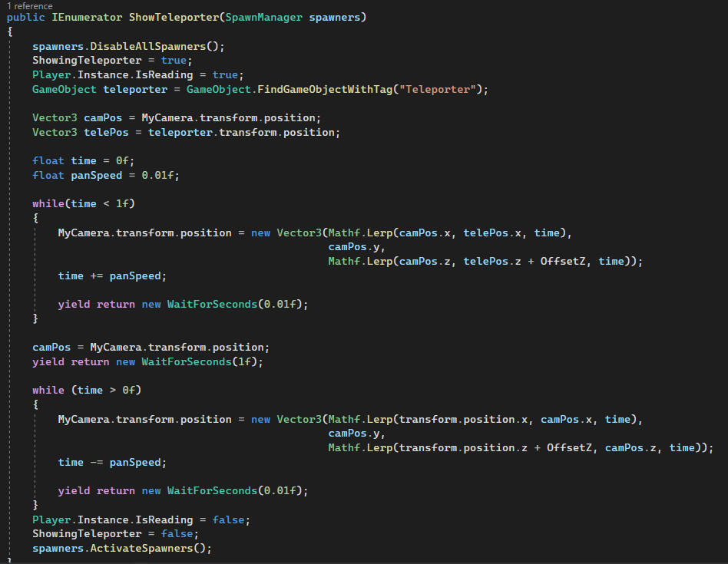
Task: Click the 'ShowingTeleporter = false' line
Action: pyautogui.click(x=115, y=533)
